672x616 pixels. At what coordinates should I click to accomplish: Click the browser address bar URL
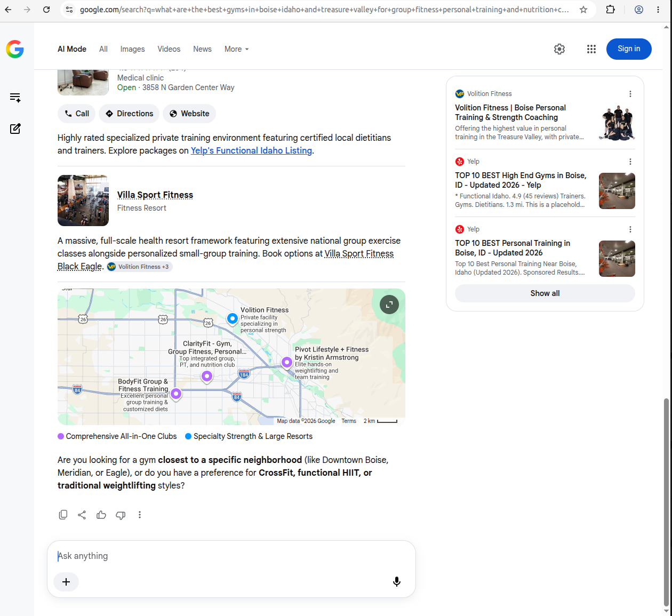[x=324, y=10]
